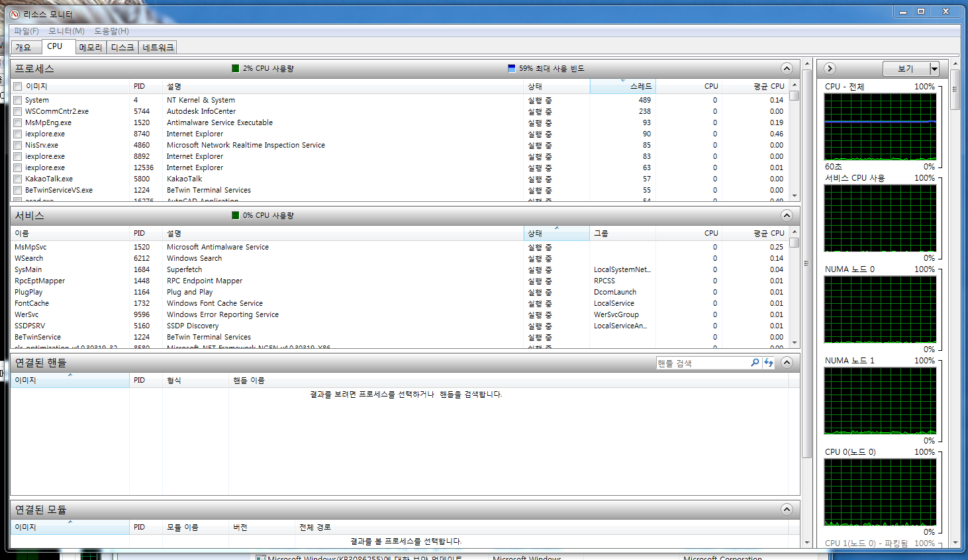
Task: Sort services by 그룹 column
Action: pos(622,233)
